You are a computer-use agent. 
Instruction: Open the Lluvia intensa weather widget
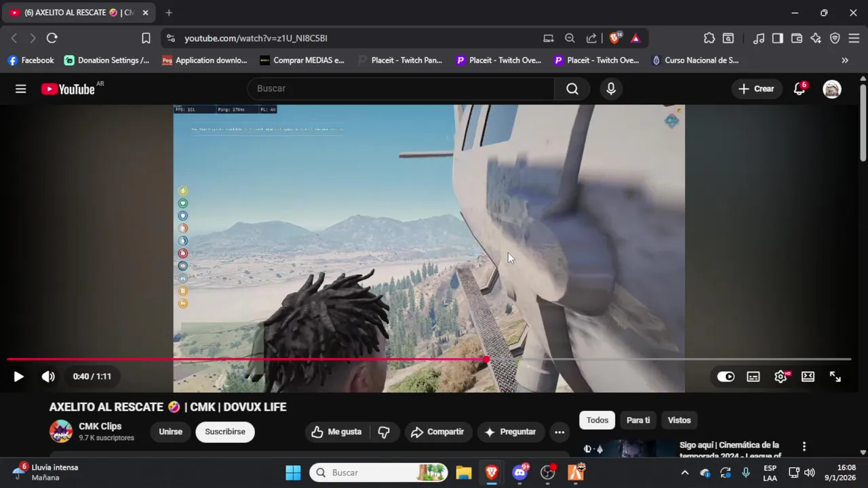pyautogui.click(x=46, y=472)
